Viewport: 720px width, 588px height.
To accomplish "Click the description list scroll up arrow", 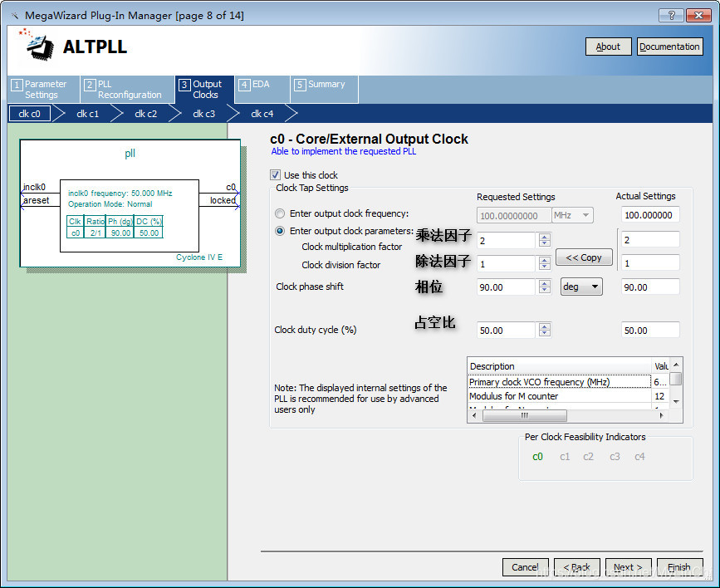I will [x=676, y=365].
